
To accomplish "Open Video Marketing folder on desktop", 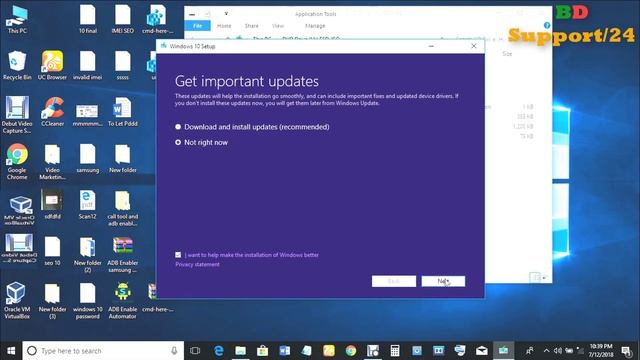I will pos(52,162).
